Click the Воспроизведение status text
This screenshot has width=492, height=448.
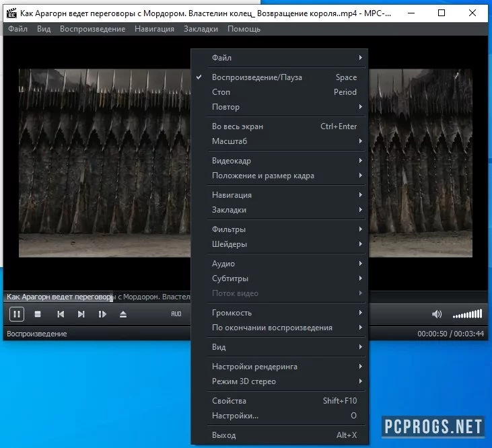pos(37,334)
